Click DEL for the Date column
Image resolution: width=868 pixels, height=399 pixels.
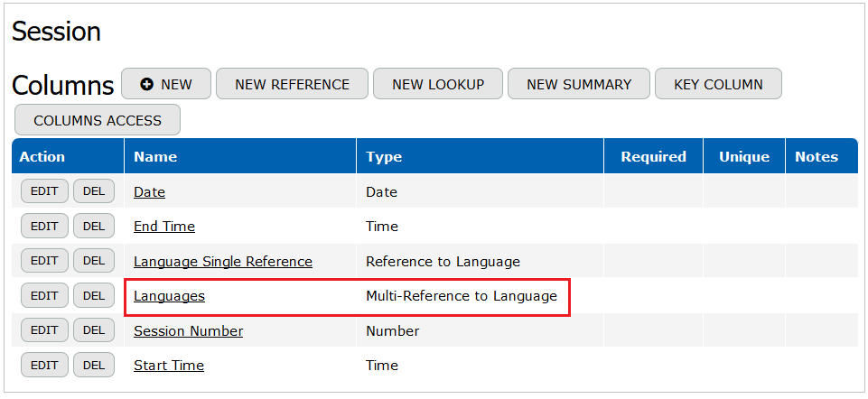pyautogui.click(x=94, y=191)
